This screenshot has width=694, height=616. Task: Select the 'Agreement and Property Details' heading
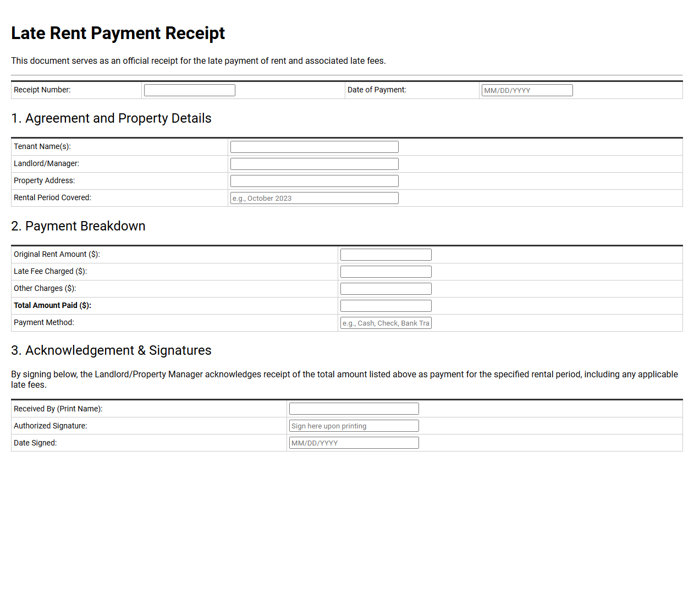click(111, 118)
